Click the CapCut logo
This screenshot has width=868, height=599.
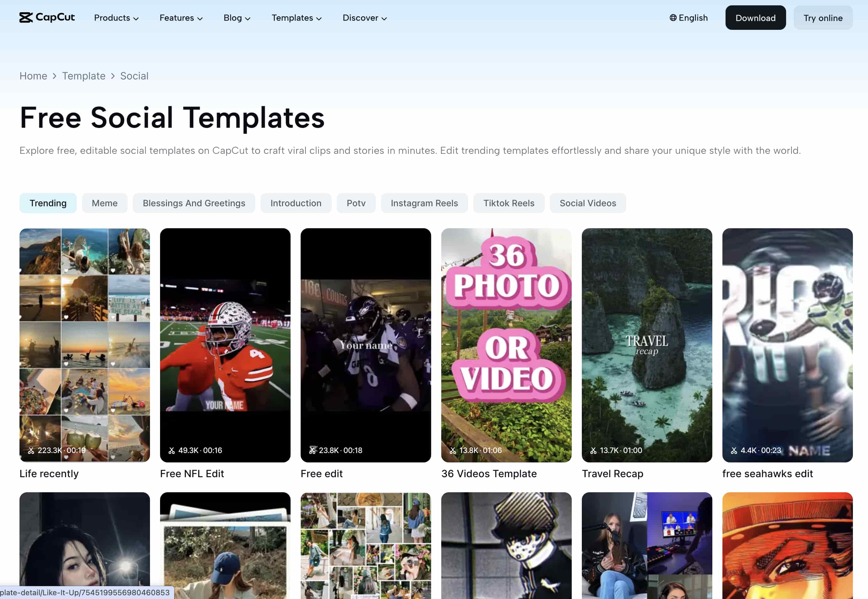[47, 18]
